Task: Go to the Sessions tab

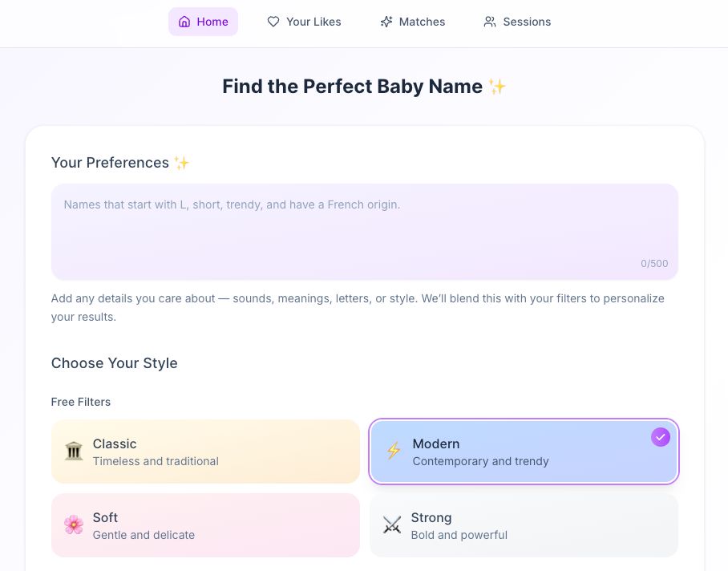Action: point(517,22)
